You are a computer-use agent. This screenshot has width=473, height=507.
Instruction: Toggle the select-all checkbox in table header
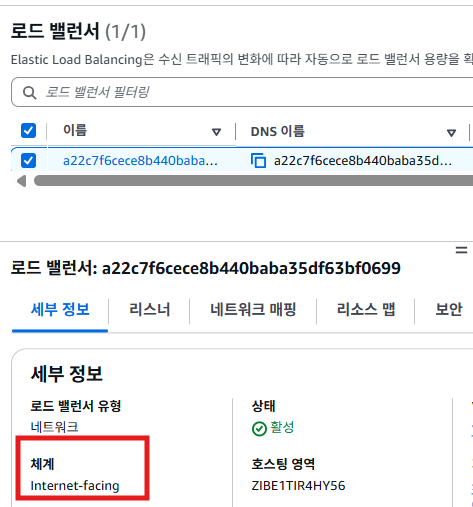click(28, 131)
